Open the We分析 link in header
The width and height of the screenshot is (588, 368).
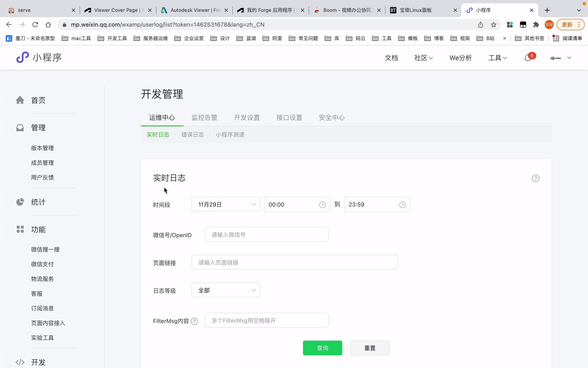[461, 58]
